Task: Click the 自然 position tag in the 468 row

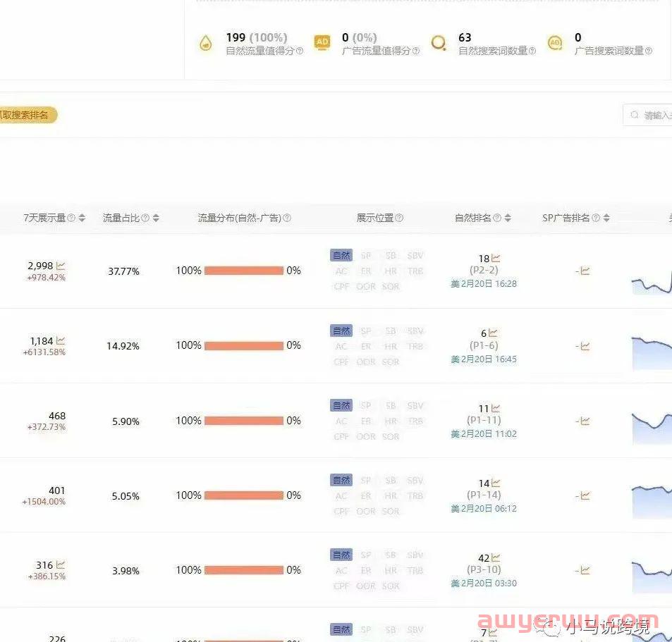Action: click(x=341, y=405)
